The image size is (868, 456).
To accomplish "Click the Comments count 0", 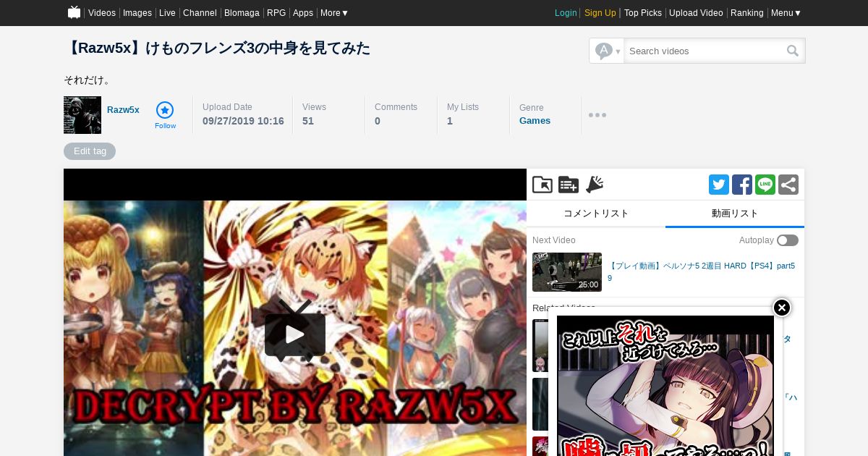I will click(378, 121).
